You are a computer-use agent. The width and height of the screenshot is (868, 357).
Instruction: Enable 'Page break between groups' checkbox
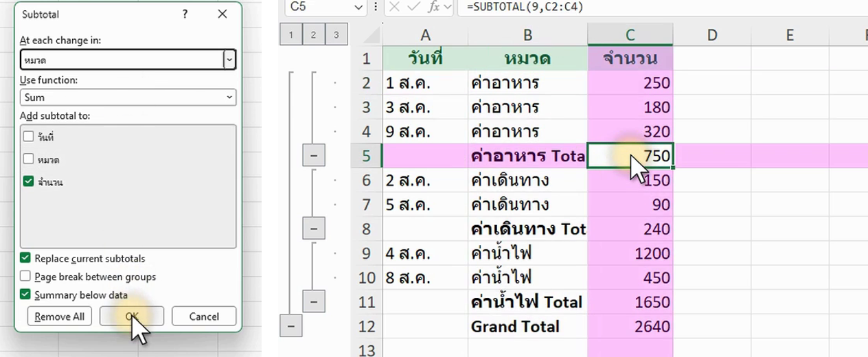tap(25, 277)
